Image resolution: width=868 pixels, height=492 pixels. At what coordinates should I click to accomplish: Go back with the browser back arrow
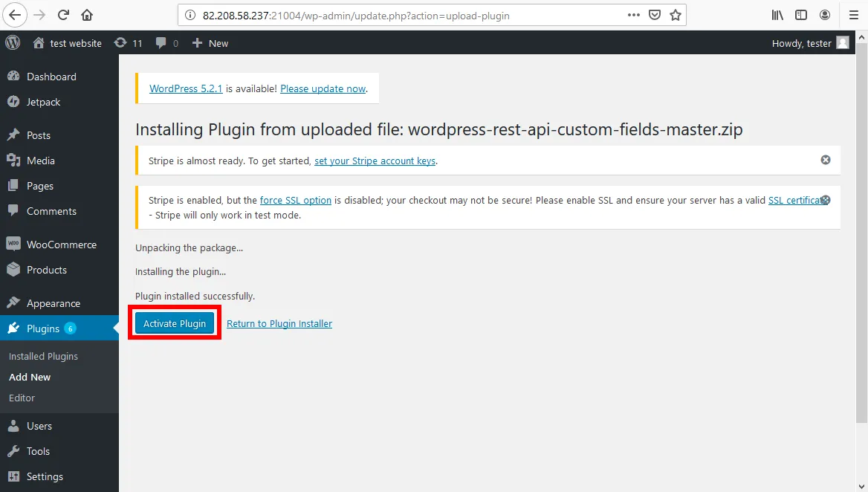click(15, 15)
